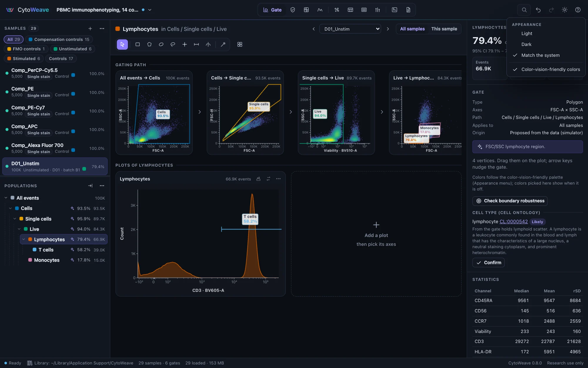This screenshot has width=588, height=368.
Task: Collapse the Lymphocytes population tree node
Action: click(24, 239)
